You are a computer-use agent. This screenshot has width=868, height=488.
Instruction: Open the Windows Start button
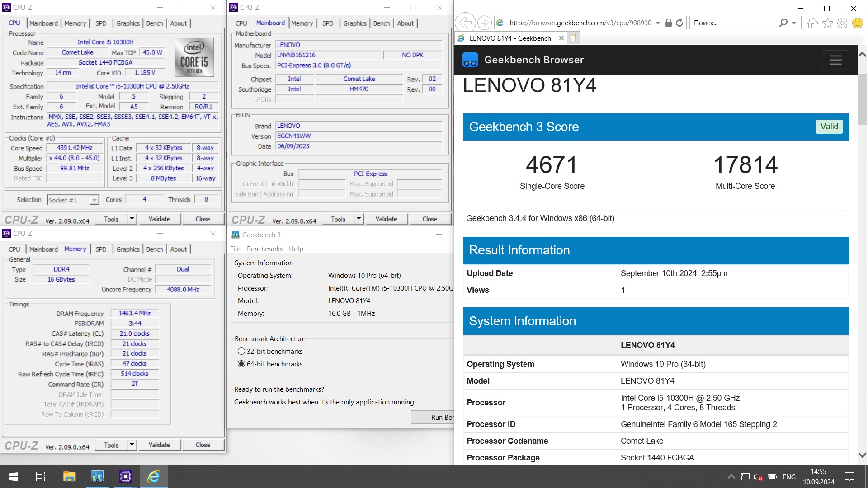14,477
